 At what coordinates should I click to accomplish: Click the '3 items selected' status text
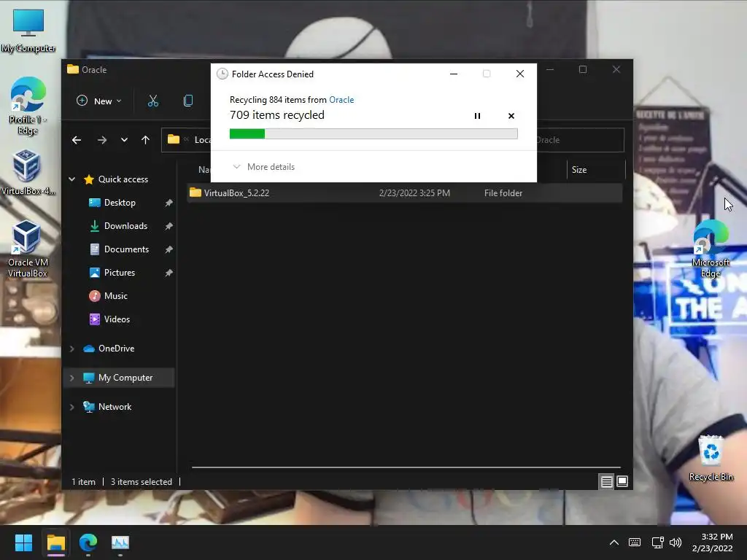pyautogui.click(x=141, y=482)
